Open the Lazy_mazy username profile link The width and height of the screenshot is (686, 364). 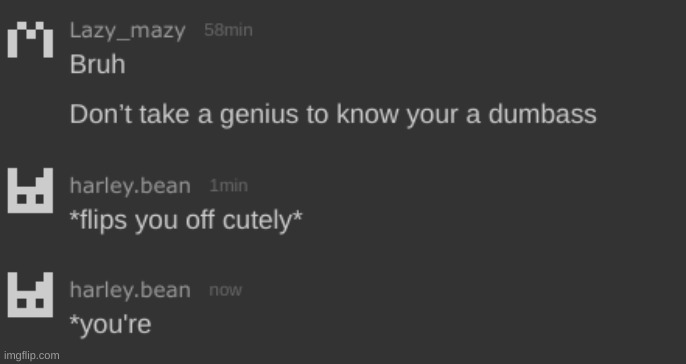[x=128, y=32]
